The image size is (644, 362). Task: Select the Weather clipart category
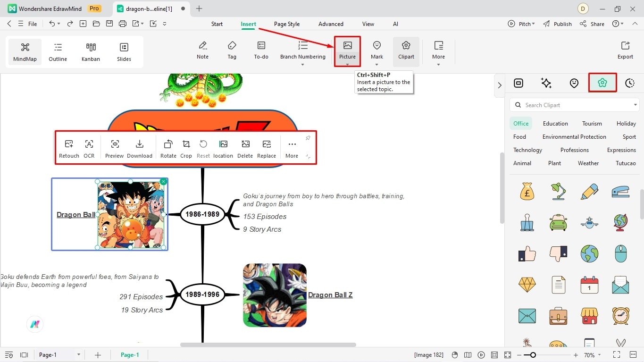tap(588, 163)
